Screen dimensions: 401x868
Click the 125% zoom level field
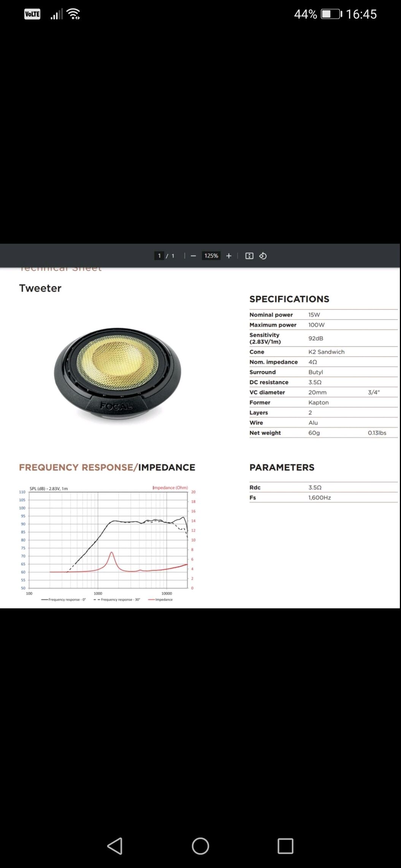point(211,256)
